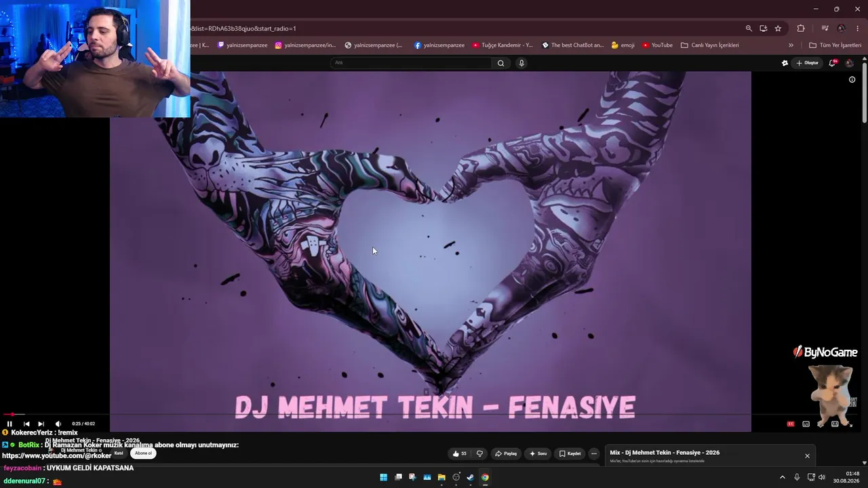Zoom icon in the address bar

coord(749,28)
